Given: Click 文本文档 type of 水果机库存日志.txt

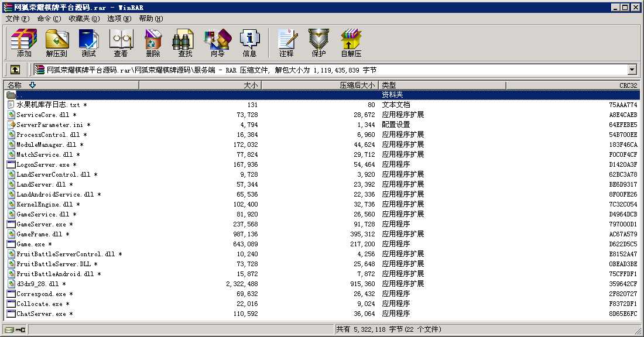Looking at the screenshot, I should pos(396,105).
